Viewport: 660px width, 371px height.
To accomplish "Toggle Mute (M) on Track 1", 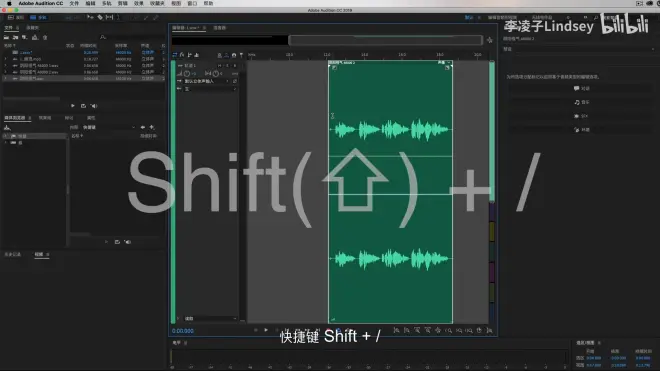I will pos(220,66).
